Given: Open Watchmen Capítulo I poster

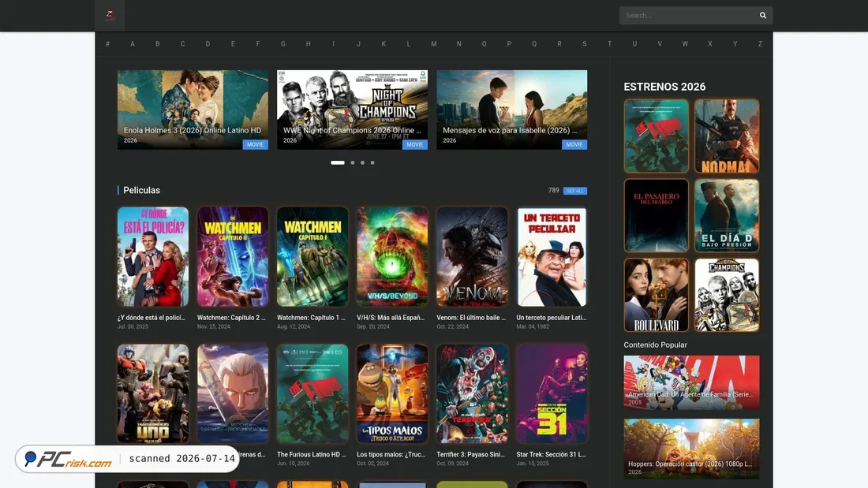Looking at the screenshot, I should click(x=312, y=257).
